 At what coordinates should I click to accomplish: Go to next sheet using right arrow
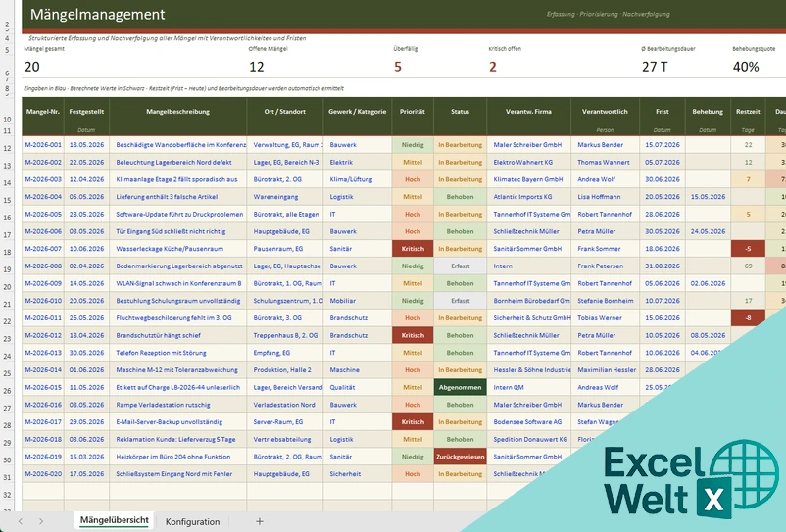coord(41,521)
